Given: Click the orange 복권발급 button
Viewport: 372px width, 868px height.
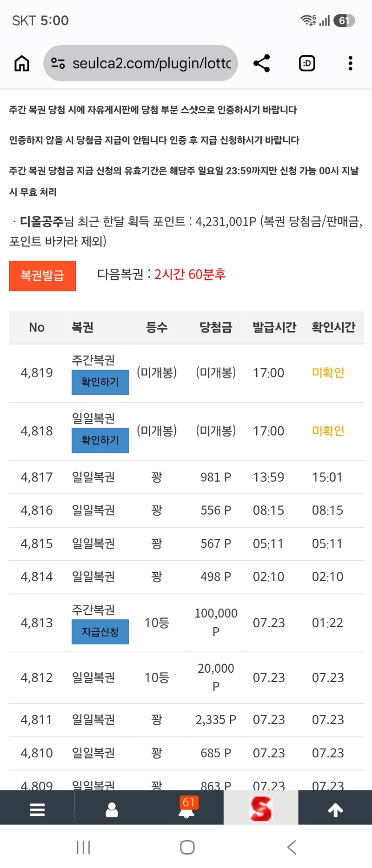Looking at the screenshot, I should click(x=42, y=276).
